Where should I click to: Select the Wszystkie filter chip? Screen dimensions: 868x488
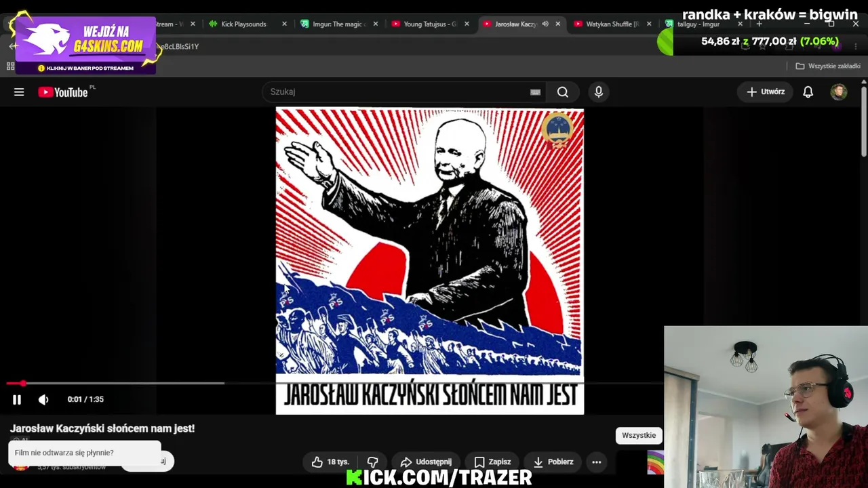point(639,435)
